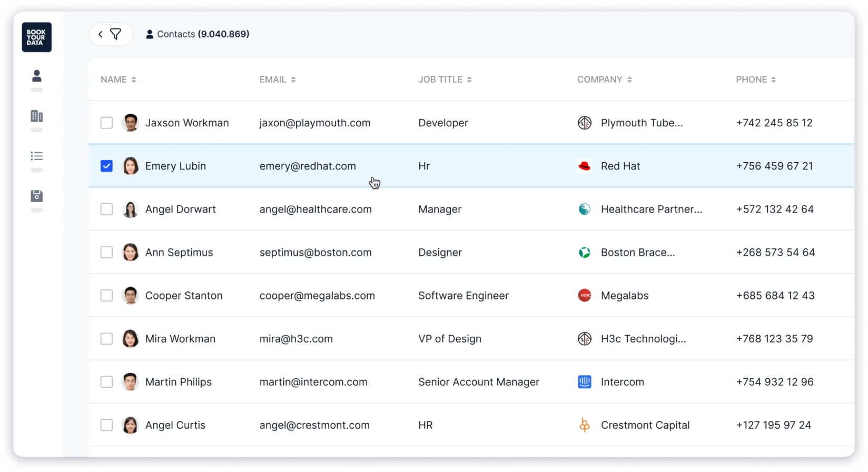Select the Angel Dorwart row checkbox
Screen dimensions: 868x472
[106, 209]
